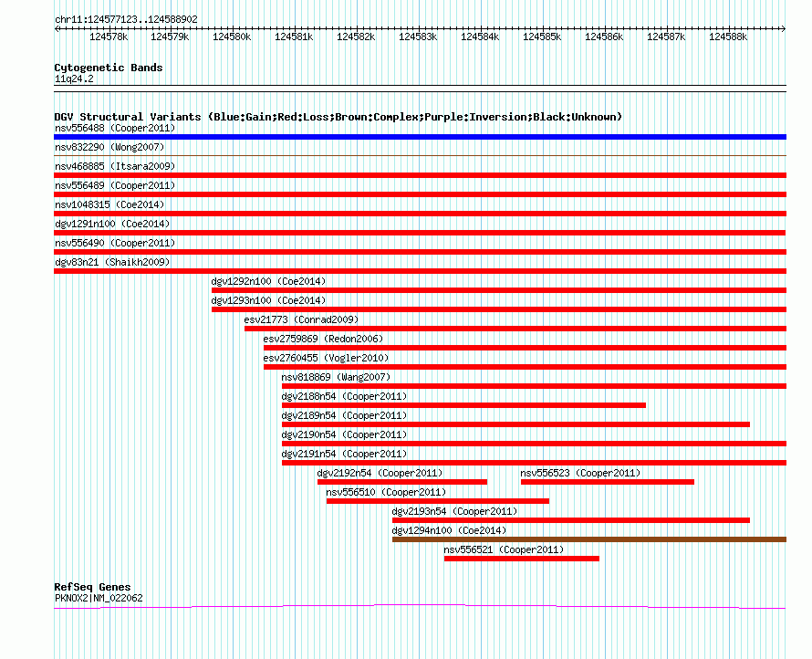
Task: Open the dgv83n21 (Shaikh2009) label
Action: [x=112, y=262]
